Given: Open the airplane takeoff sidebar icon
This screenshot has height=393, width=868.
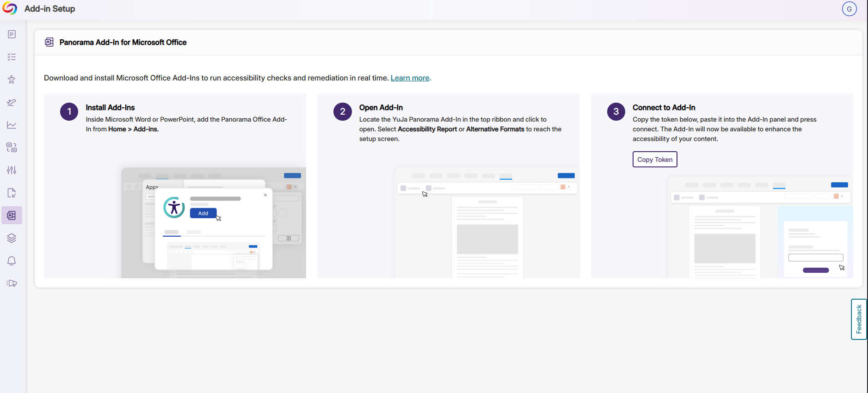Looking at the screenshot, I should pos(12,102).
